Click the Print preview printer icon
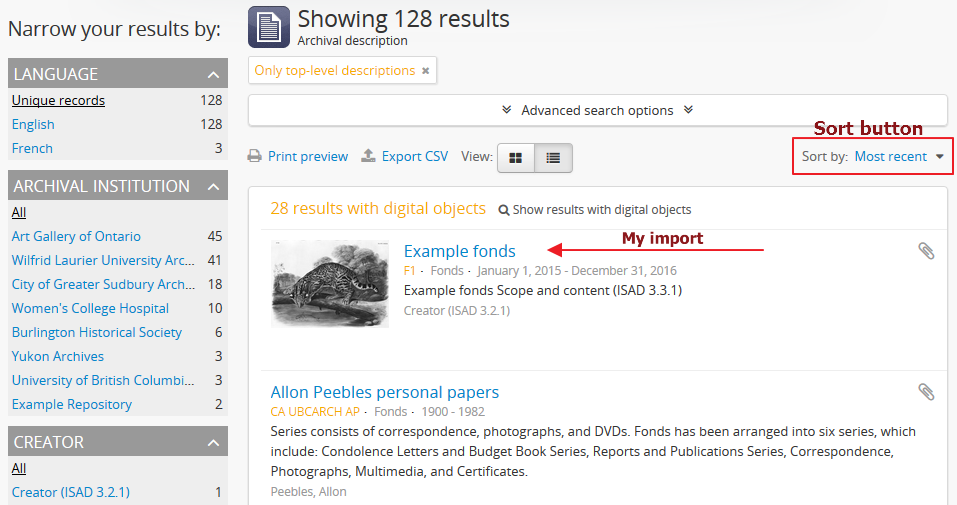Viewport: 957px width, 505px height. point(255,156)
